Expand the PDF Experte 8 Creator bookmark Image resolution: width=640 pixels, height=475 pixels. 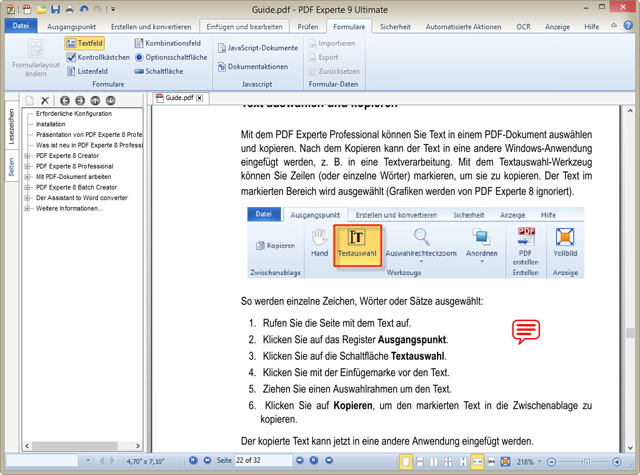pos(27,156)
